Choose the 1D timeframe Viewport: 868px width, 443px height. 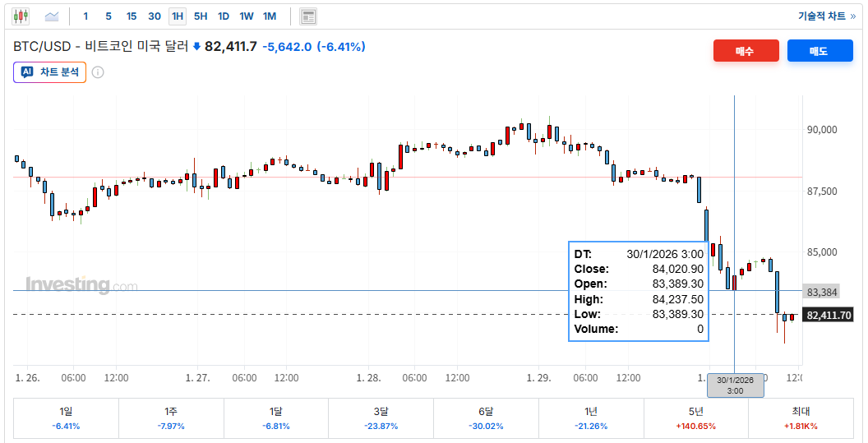coord(224,16)
